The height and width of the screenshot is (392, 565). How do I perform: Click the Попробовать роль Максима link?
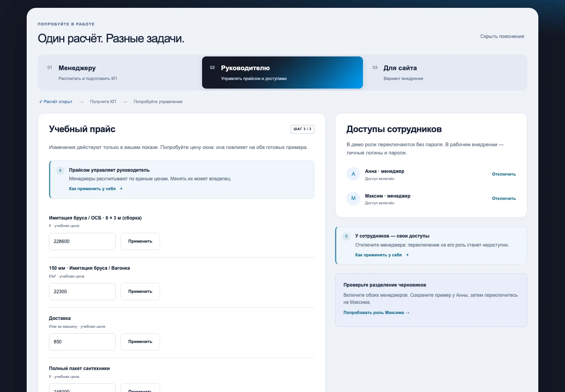376,312
